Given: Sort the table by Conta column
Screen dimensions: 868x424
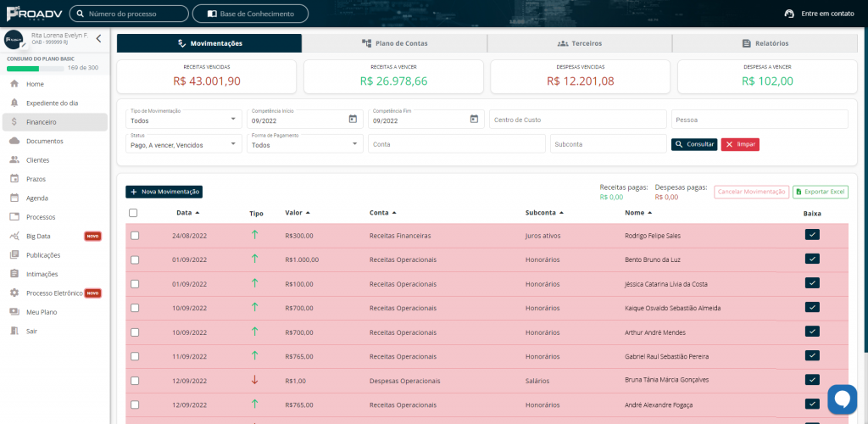Looking at the screenshot, I should 382,213.
